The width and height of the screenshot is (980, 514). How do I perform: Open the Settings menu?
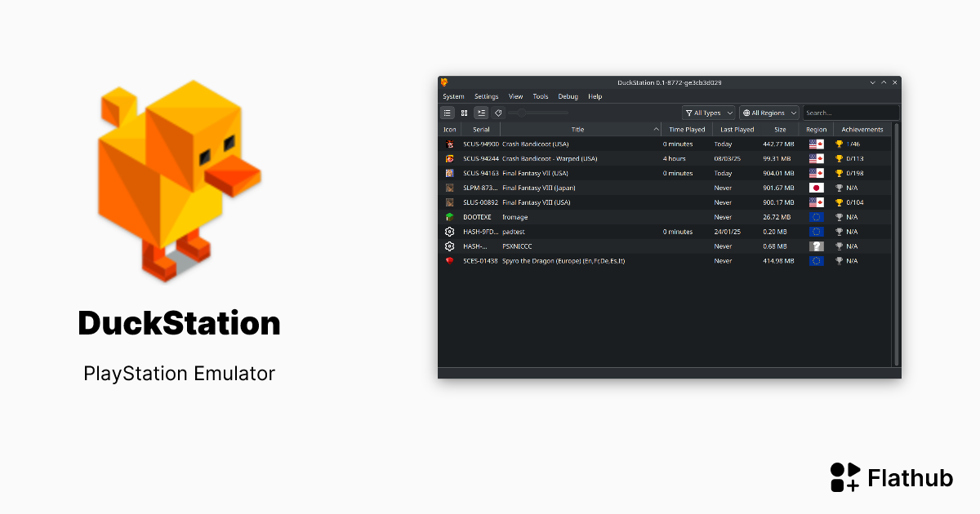click(x=486, y=96)
